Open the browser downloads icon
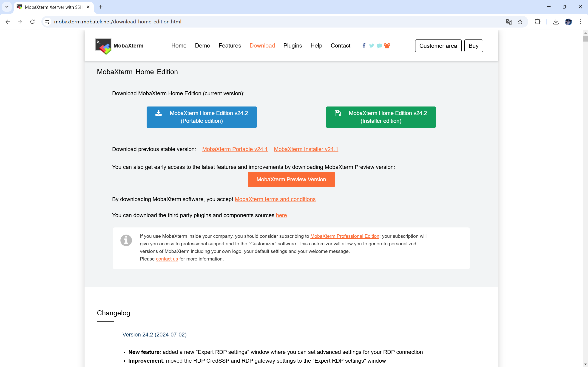The height and width of the screenshot is (367, 588). pyautogui.click(x=556, y=22)
